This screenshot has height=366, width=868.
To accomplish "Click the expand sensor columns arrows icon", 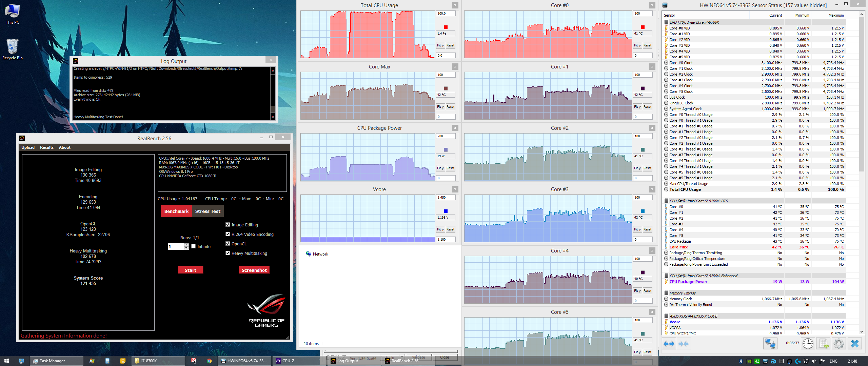I will tap(669, 344).
